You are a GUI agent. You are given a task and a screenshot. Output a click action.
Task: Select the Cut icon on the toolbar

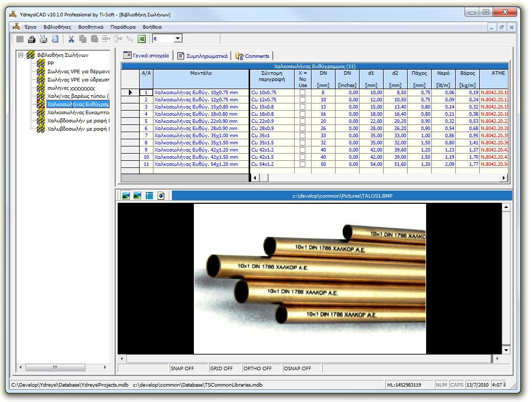[x=71, y=38]
